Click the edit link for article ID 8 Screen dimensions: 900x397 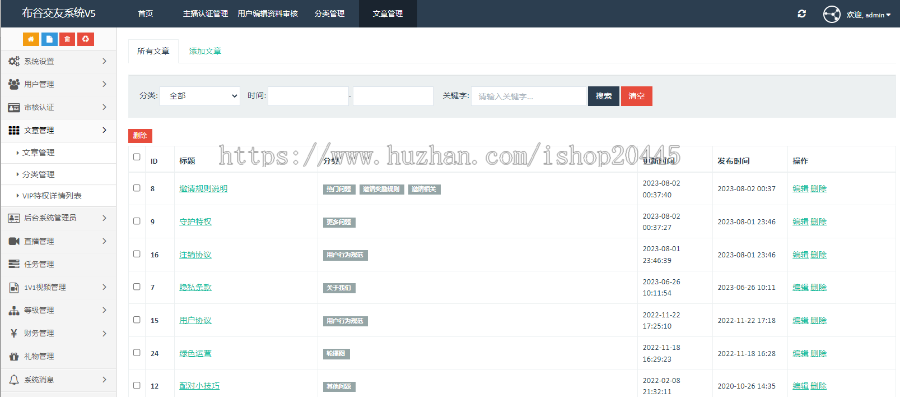(x=800, y=188)
